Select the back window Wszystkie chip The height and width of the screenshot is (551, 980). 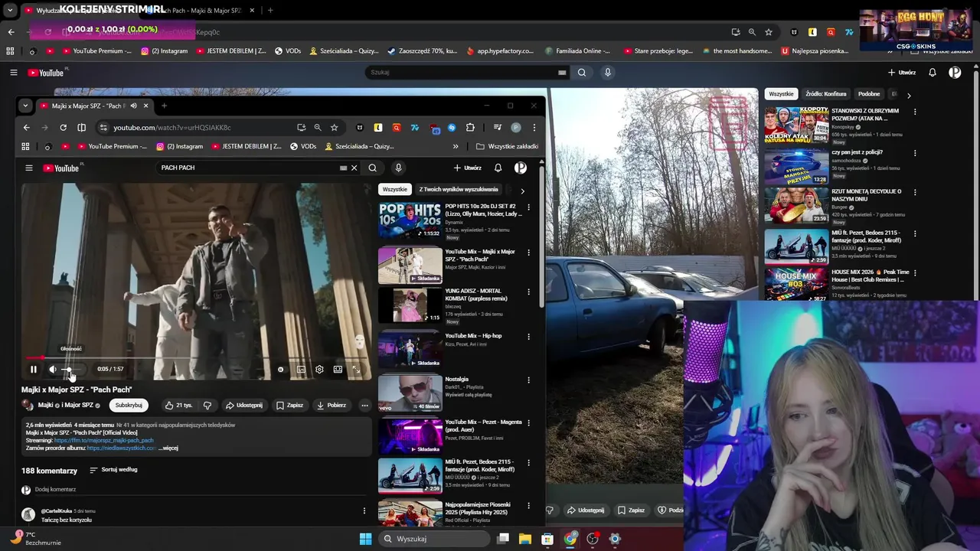[781, 94]
